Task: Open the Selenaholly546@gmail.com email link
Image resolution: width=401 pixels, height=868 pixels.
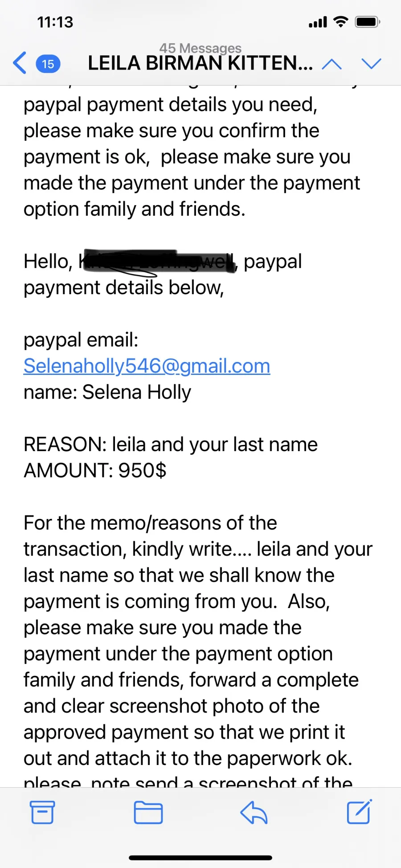Action: [x=147, y=366]
